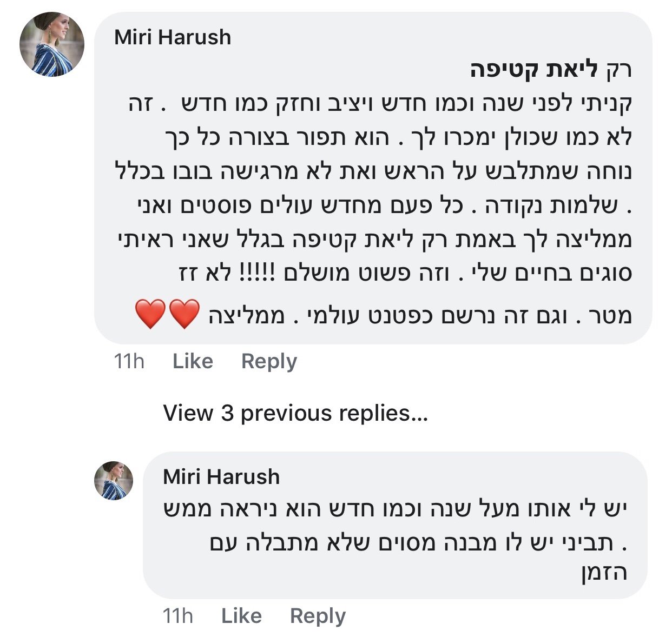Click Miri Harush's name in the nested reply
Viewport: 672px width, 637px height.
click(x=221, y=477)
